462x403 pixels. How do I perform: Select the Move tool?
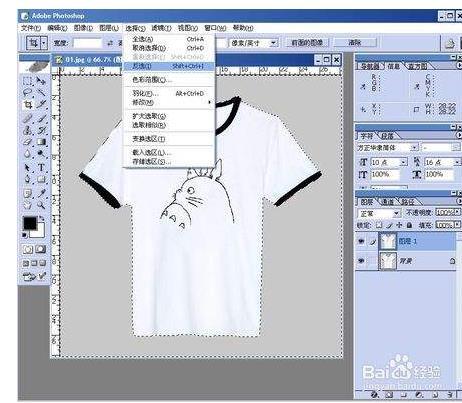coord(41,80)
